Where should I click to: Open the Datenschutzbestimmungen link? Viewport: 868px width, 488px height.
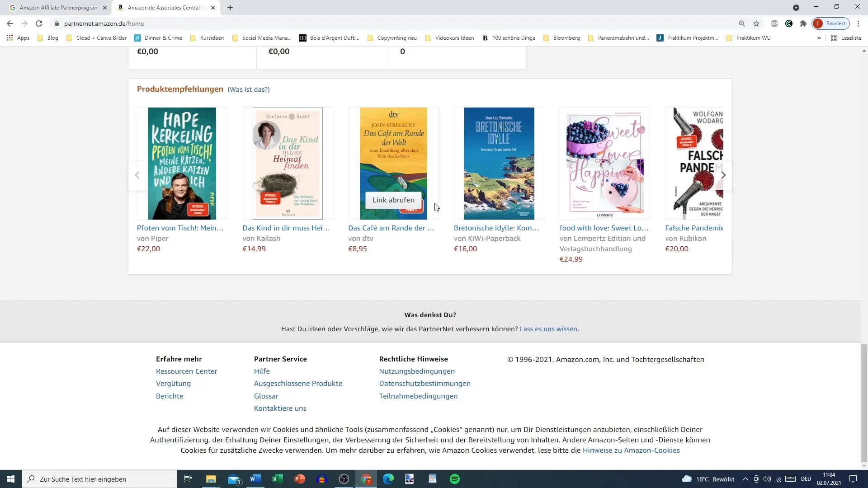pos(425,384)
